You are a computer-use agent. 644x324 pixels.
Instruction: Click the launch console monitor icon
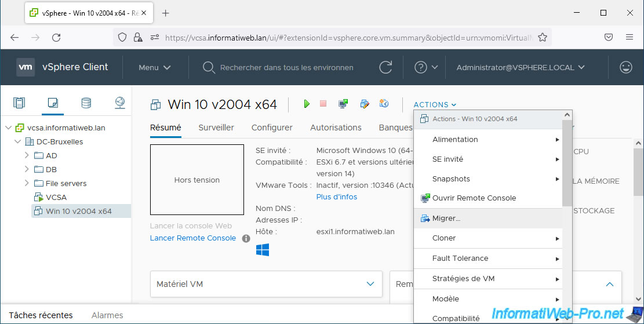click(x=343, y=104)
